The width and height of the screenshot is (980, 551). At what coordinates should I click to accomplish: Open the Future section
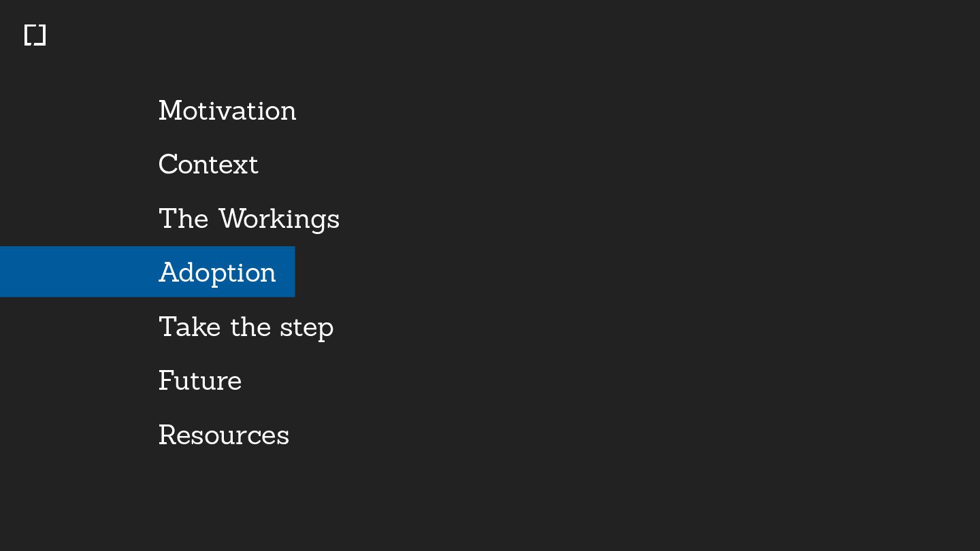pos(200,381)
